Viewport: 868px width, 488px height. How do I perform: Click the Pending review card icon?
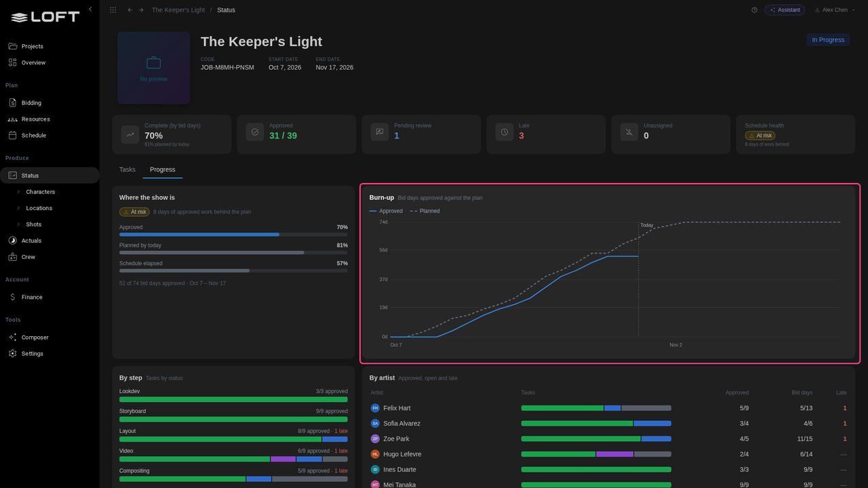click(380, 132)
